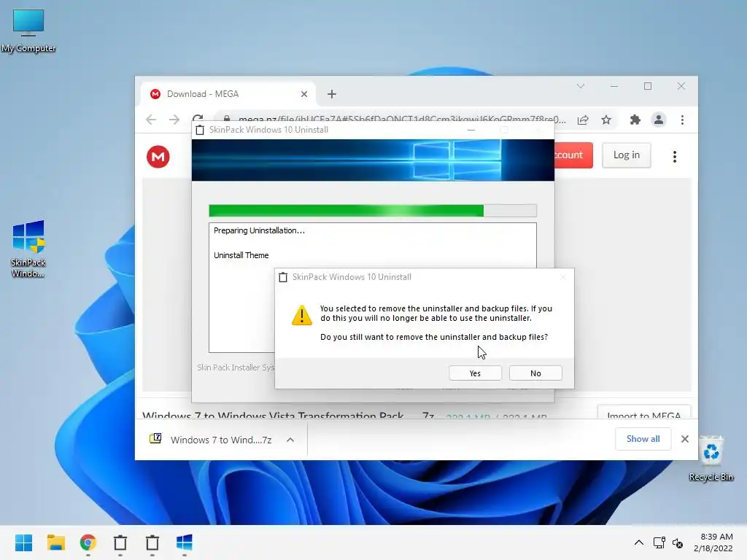
Task: Click the Windows 10 logo taskbar icon
Action: tap(185, 542)
